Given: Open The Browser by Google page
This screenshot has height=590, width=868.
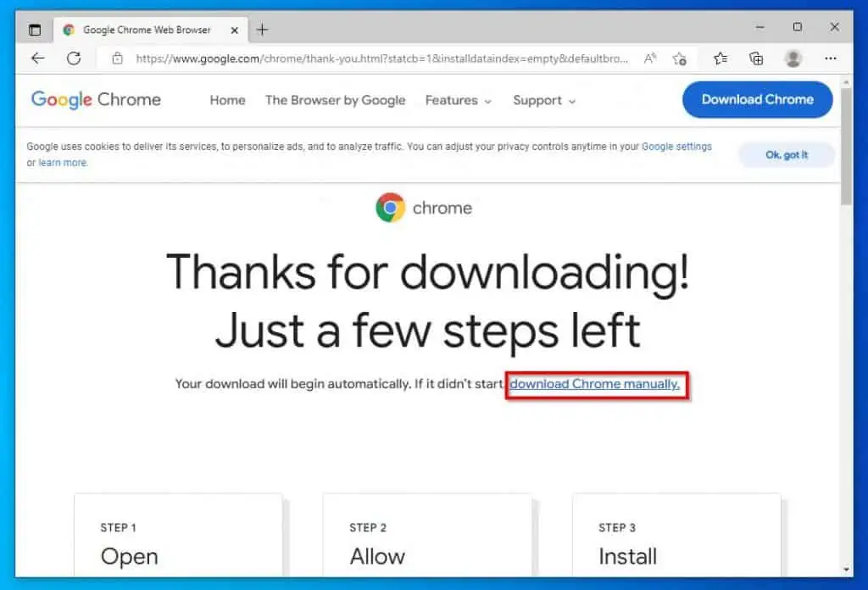Looking at the screenshot, I should point(335,100).
